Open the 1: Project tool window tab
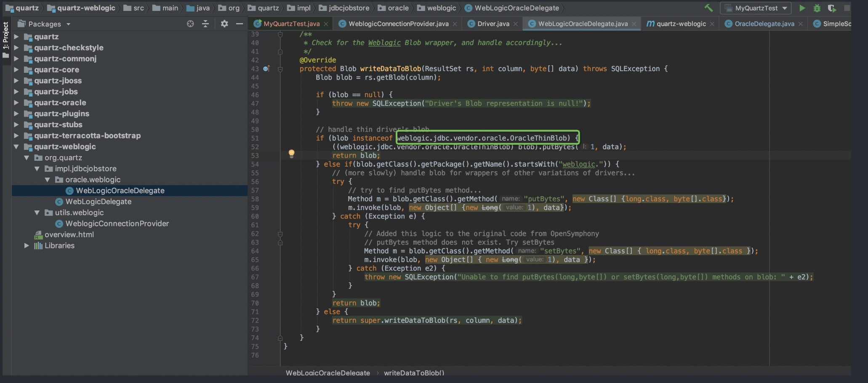This screenshot has height=383, width=868. pos(6,40)
